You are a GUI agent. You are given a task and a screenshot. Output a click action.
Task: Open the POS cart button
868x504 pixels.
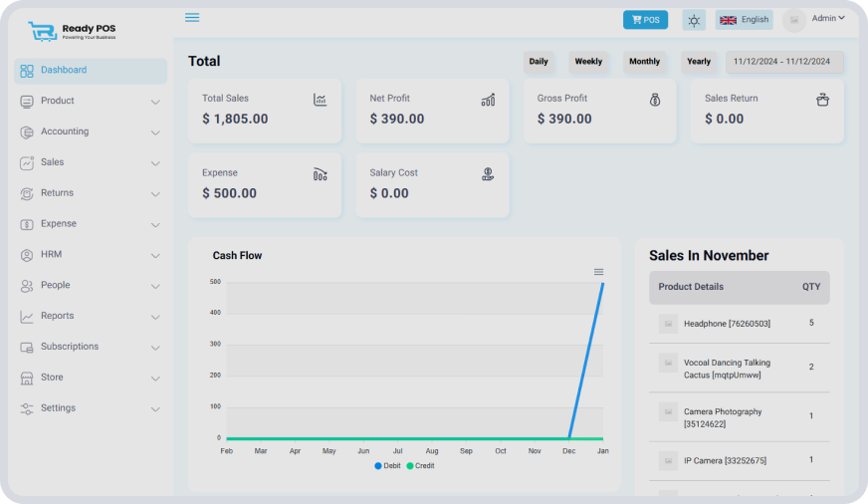pyautogui.click(x=645, y=20)
